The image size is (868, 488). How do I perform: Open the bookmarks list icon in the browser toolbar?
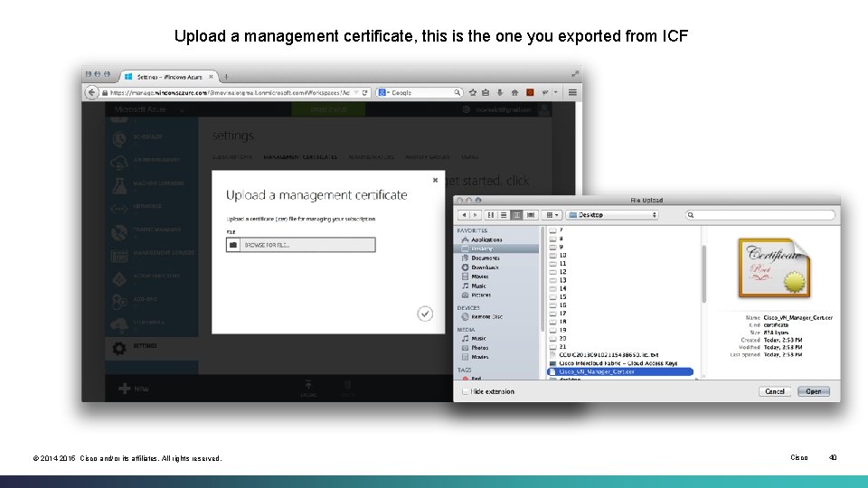(486, 92)
